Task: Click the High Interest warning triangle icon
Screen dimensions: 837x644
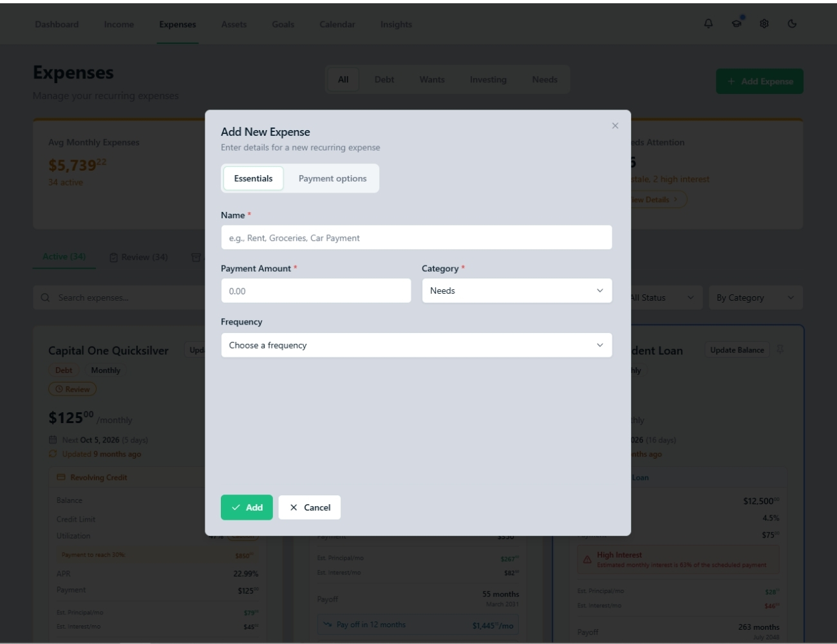Action: (587, 560)
